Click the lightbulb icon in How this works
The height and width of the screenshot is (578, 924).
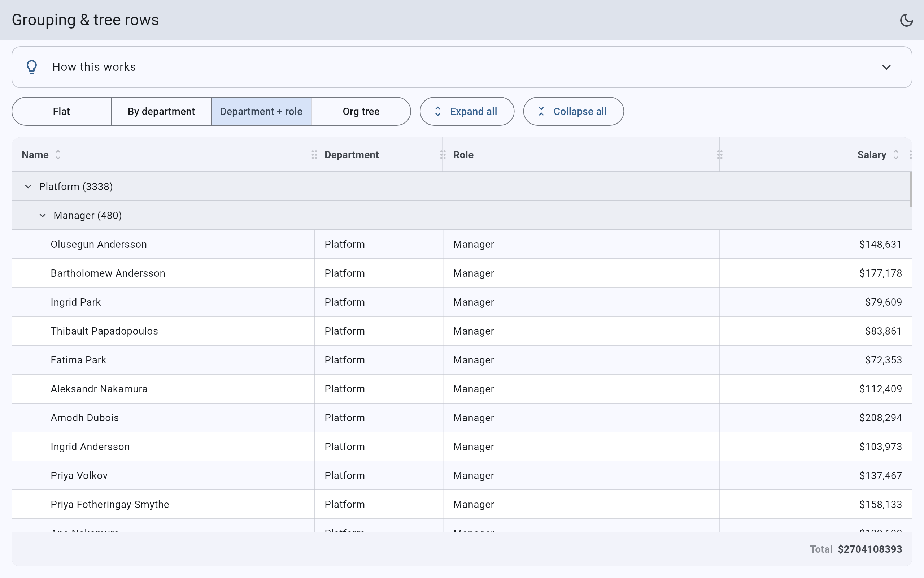(x=32, y=67)
